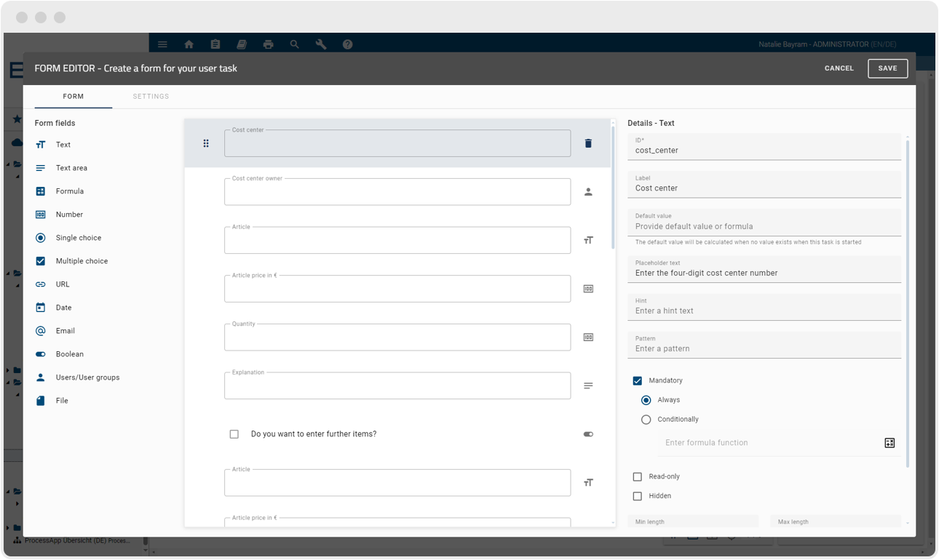Switch to the SETTINGS tab
Image resolution: width=939 pixels, height=560 pixels.
(151, 97)
